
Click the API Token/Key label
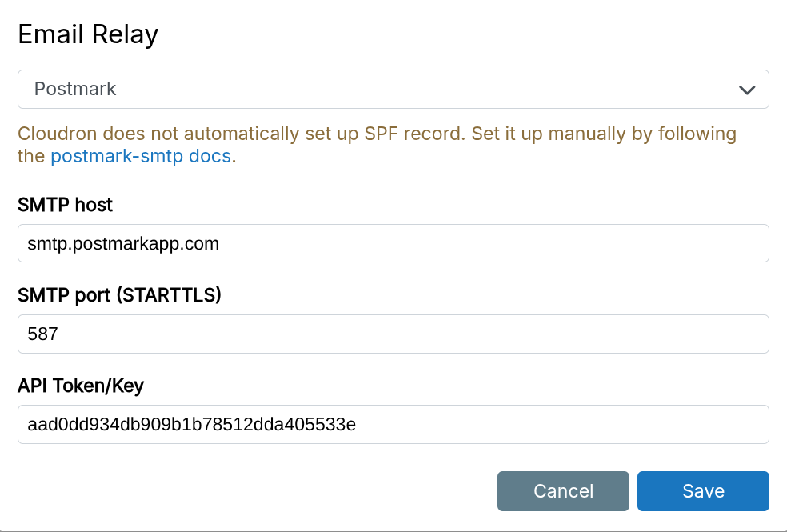click(x=80, y=386)
